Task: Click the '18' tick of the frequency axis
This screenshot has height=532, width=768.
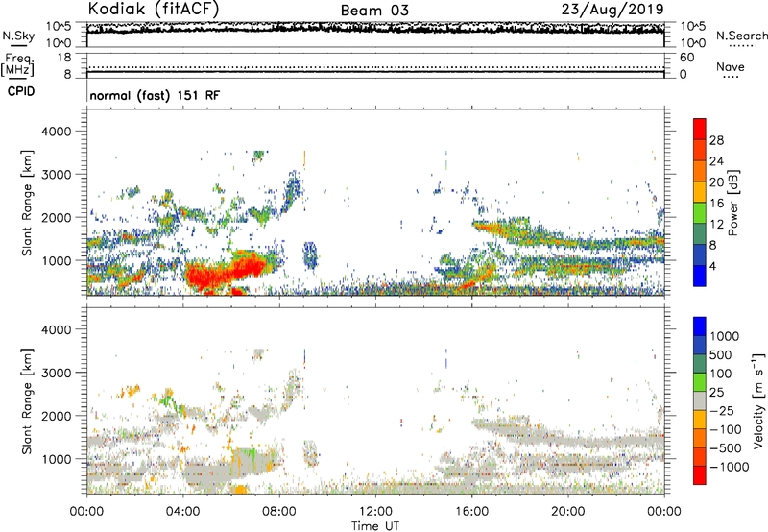Action: point(64,58)
